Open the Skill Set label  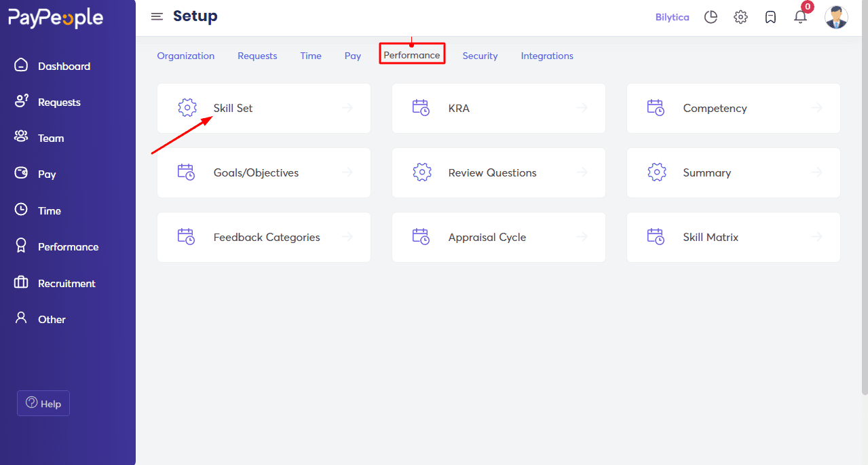(233, 108)
